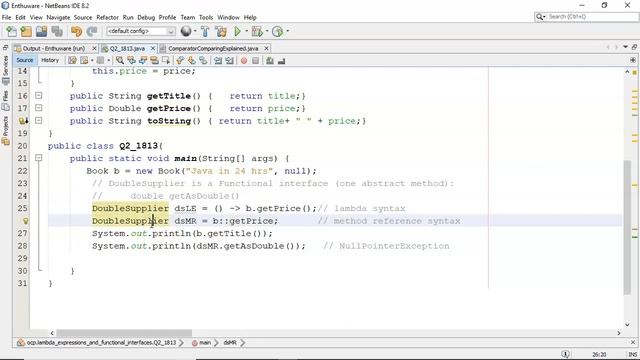Click the grey Forward editor icon
Screen dimensions: 640x360
100,60
